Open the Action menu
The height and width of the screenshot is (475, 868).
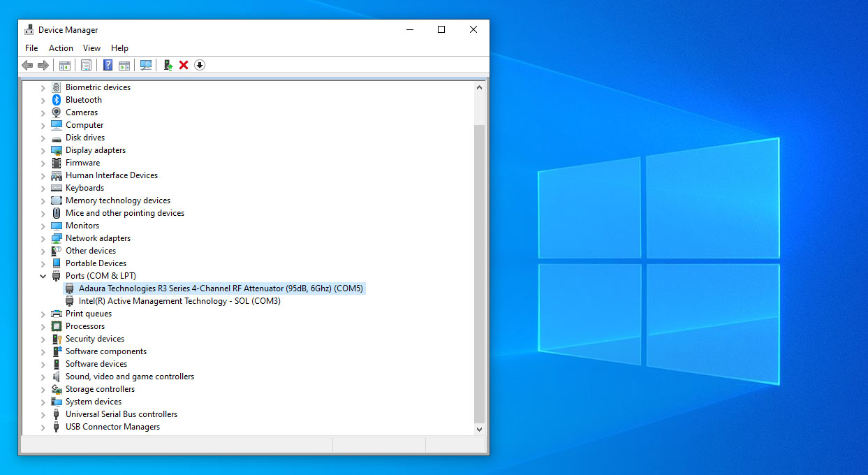point(61,48)
